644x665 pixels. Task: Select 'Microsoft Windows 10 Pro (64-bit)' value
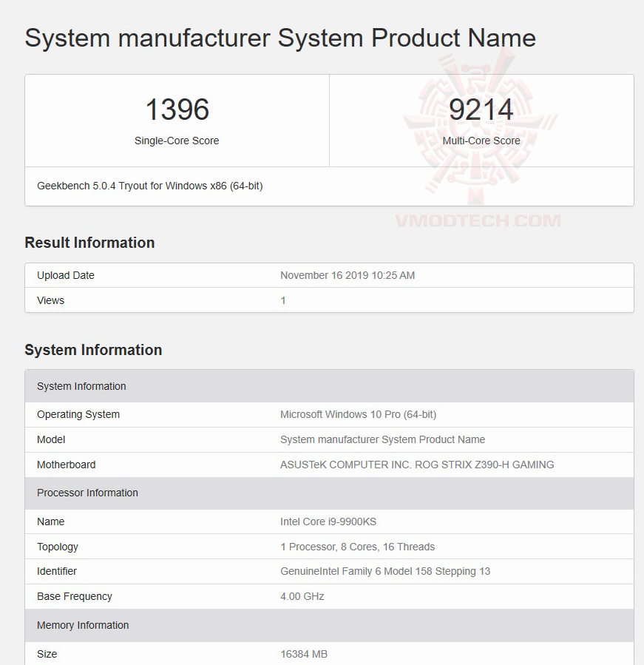(x=359, y=414)
